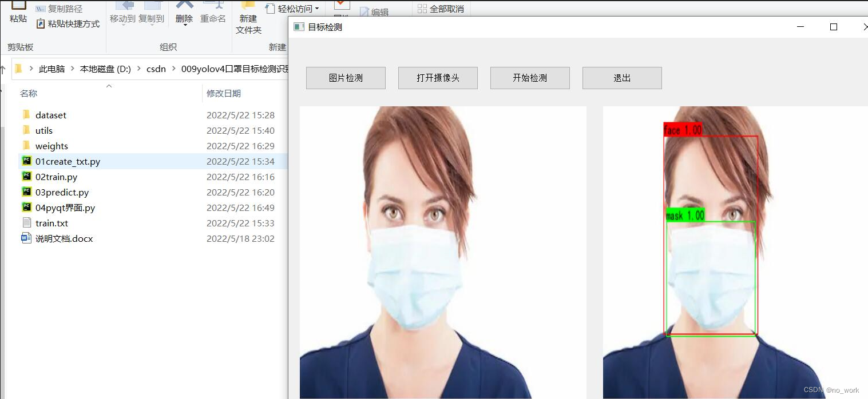Click the dataset folder icon
The image size is (868, 399).
click(26, 114)
